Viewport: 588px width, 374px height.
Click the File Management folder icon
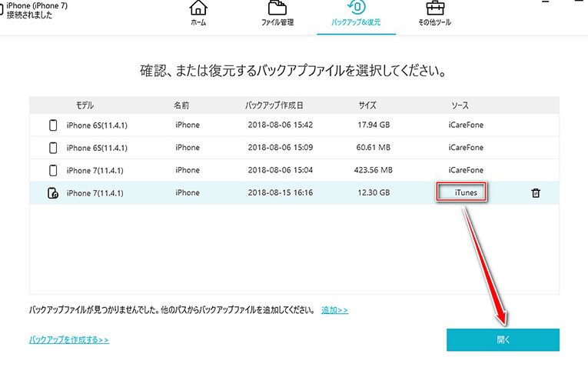[x=277, y=8]
